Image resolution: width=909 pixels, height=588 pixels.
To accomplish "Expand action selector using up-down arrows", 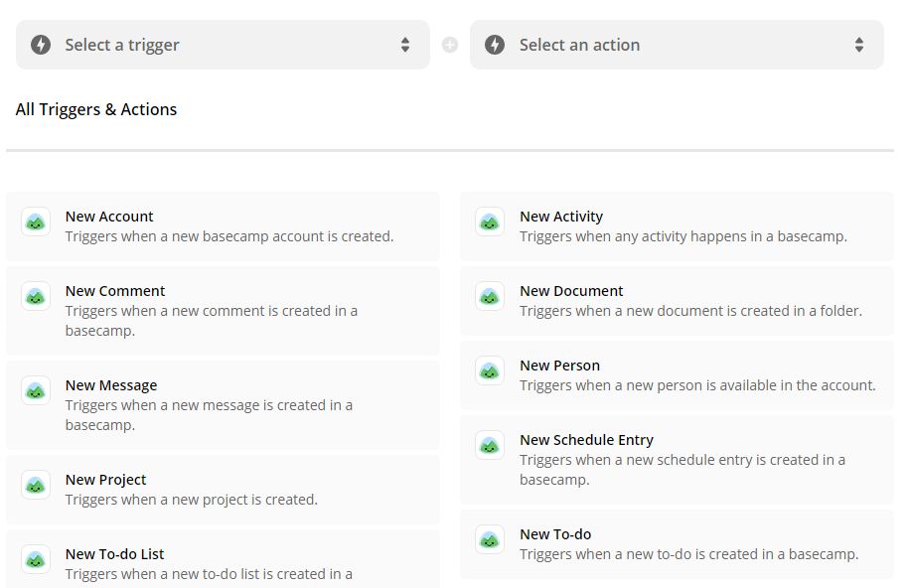I will click(859, 45).
